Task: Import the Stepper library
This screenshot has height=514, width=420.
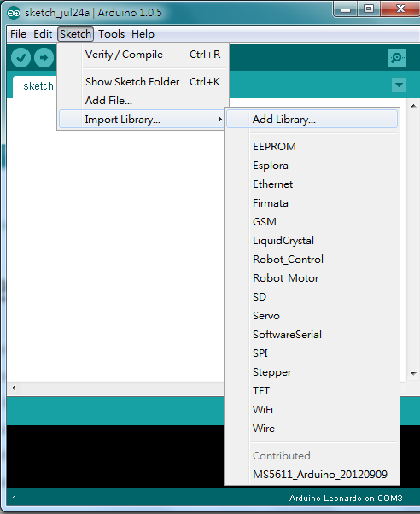Action: coord(312,372)
